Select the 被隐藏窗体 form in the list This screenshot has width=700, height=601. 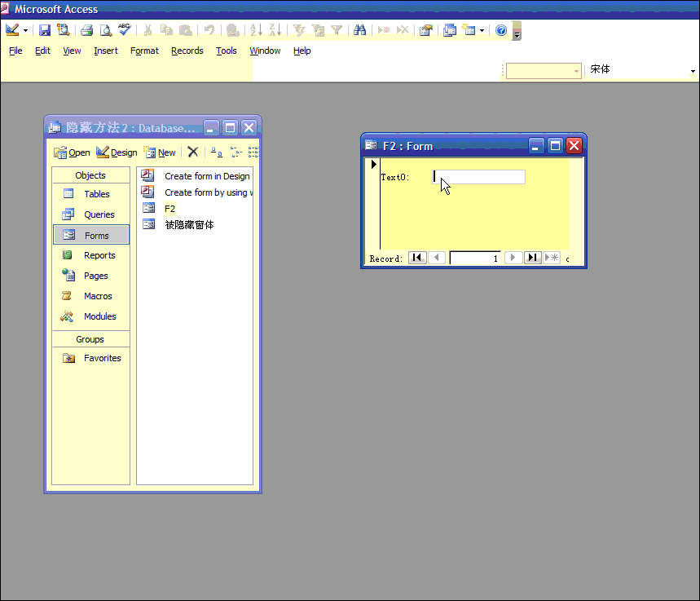[178, 225]
